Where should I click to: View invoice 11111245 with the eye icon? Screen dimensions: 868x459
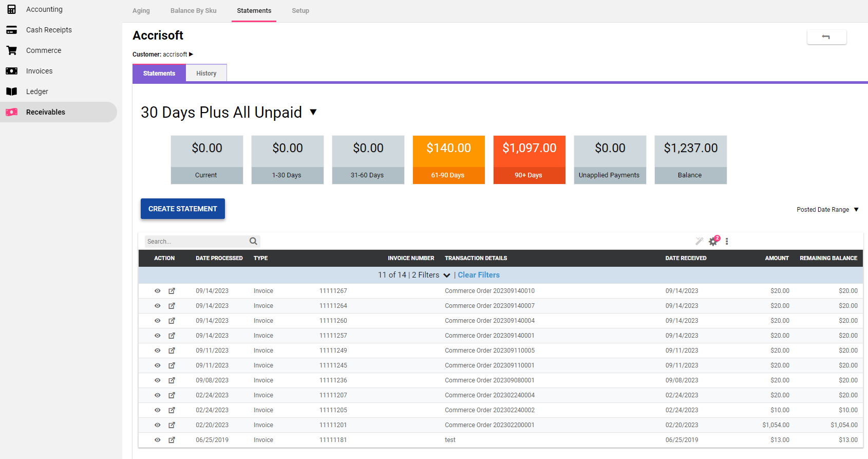pyautogui.click(x=158, y=365)
